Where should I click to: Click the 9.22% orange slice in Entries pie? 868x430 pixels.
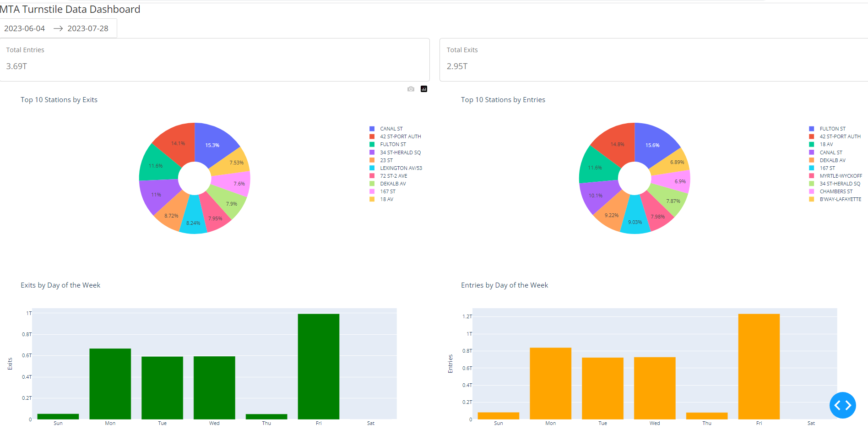[612, 214]
